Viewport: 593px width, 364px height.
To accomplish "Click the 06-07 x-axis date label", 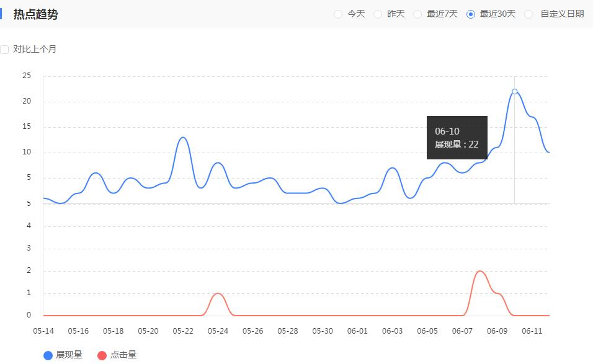I will click(x=462, y=331).
